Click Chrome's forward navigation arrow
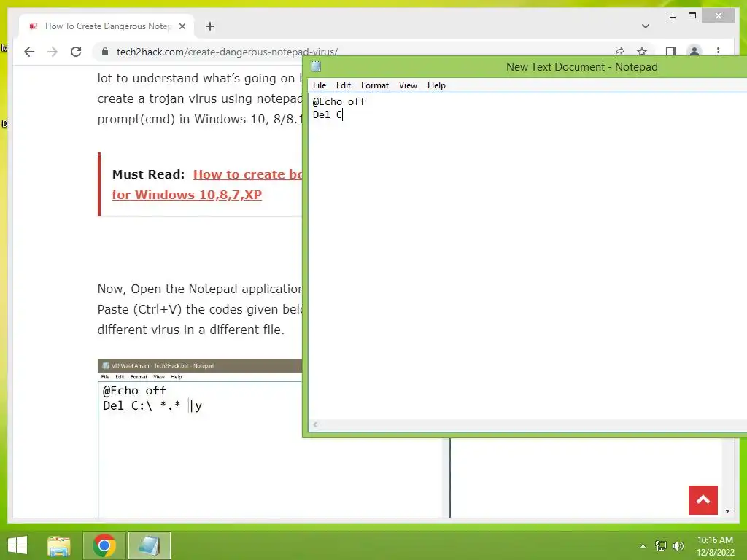Viewport: 747px width, 560px height. tap(53, 52)
